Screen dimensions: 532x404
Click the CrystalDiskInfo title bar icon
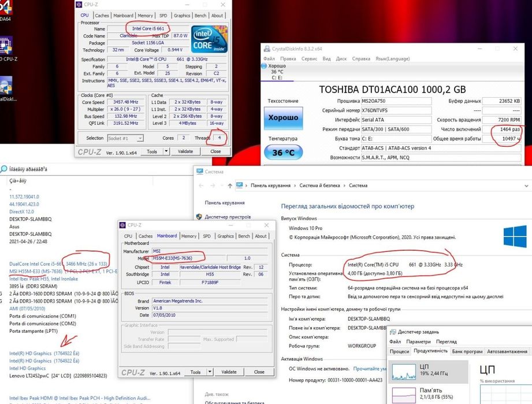(267, 49)
